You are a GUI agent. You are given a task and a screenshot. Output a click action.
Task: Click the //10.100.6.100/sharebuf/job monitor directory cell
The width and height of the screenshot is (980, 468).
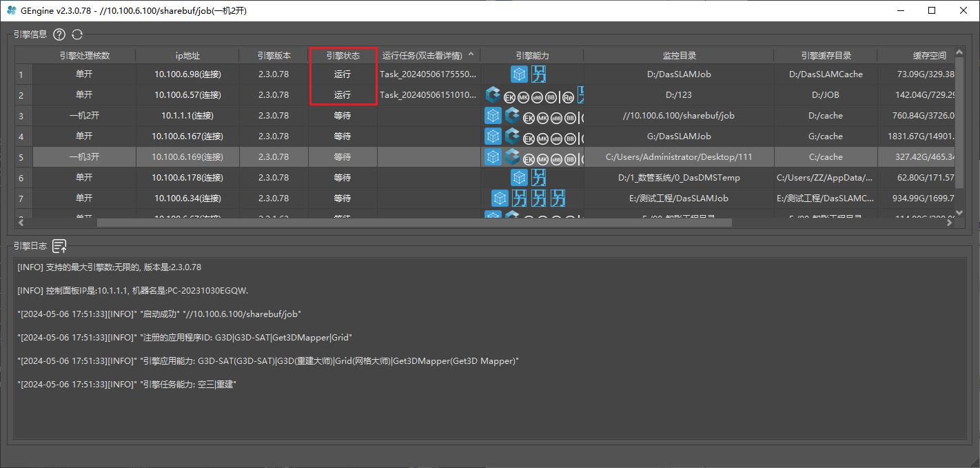pyautogui.click(x=679, y=115)
